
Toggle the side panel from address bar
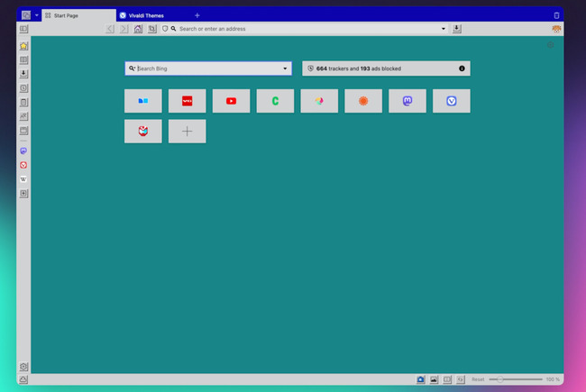pos(24,29)
